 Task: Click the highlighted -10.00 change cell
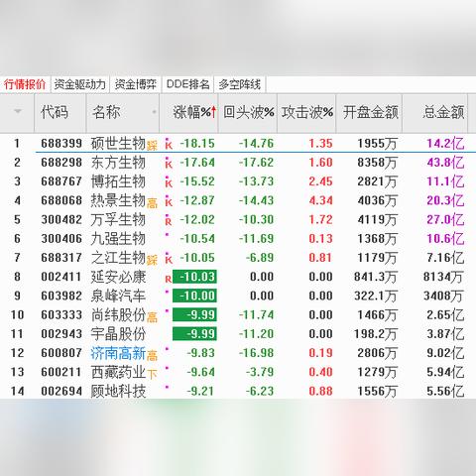tap(194, 296)
